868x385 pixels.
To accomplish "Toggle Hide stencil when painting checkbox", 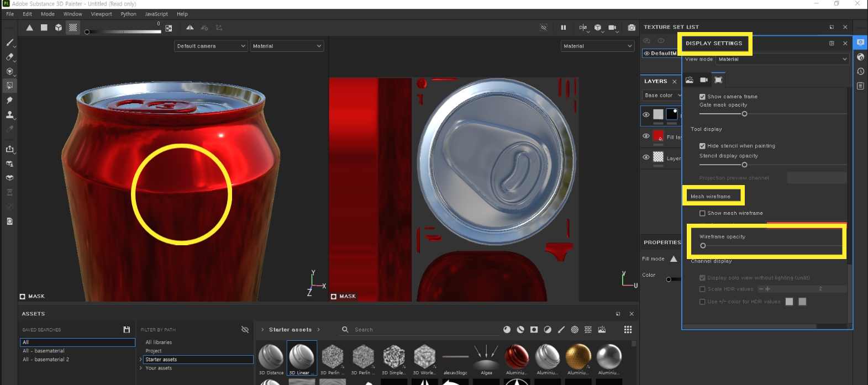I will click(x=702, y=146).
